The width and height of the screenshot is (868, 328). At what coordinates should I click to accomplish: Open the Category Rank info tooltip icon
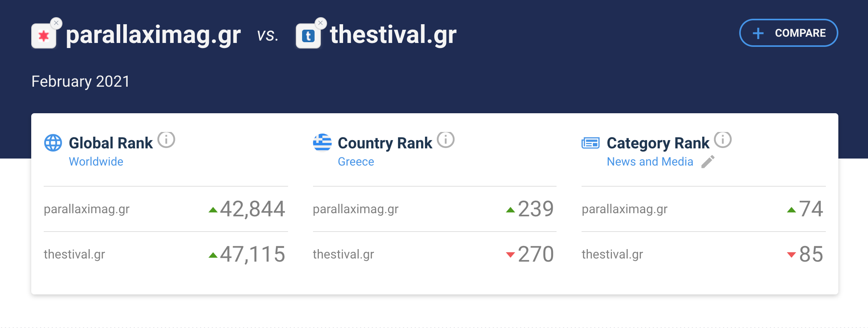pyautogui.click(x=722, y=140)
